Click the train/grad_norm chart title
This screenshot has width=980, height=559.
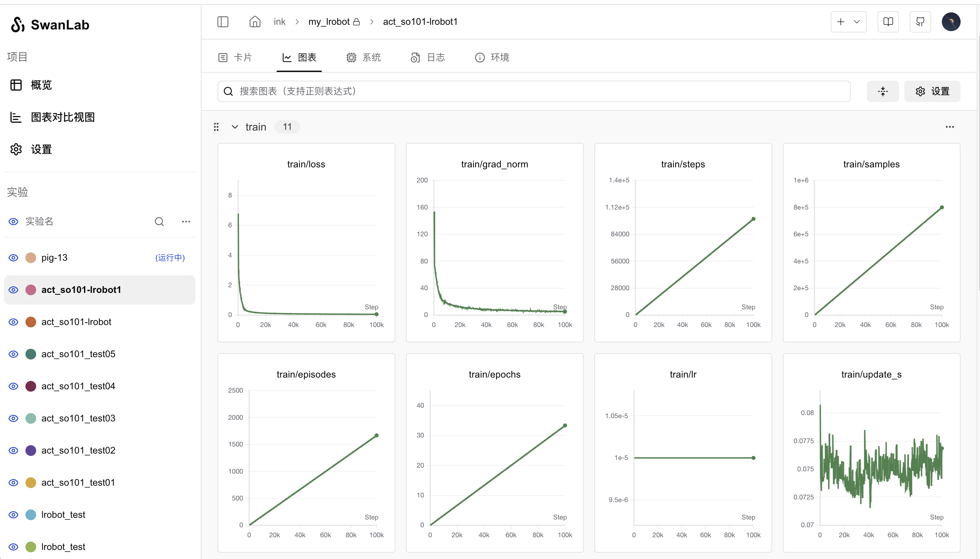(x=494, y=164)
